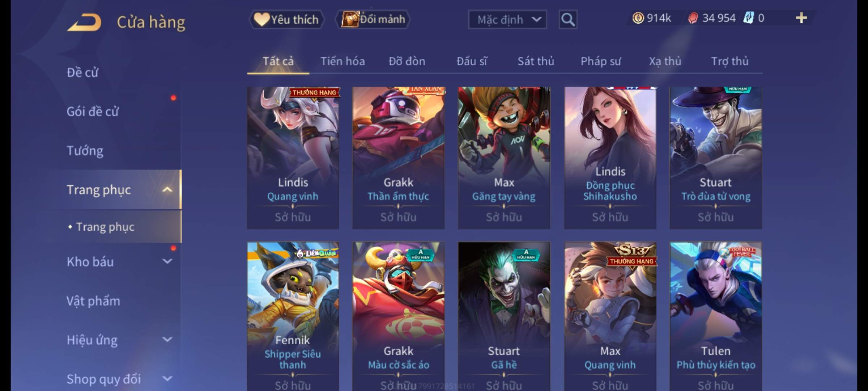Open the search magnifier icon
This screenshot has height=391, width=868.
568,20
